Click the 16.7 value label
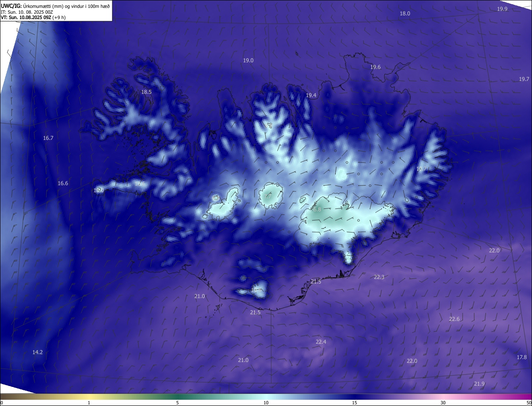 pyautogui.click(x=48, y=138)
